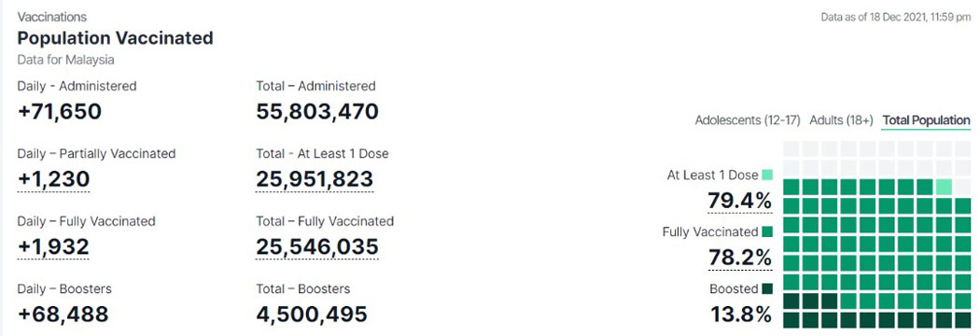Click the +71,650 daily administered figure

[60, 111]
